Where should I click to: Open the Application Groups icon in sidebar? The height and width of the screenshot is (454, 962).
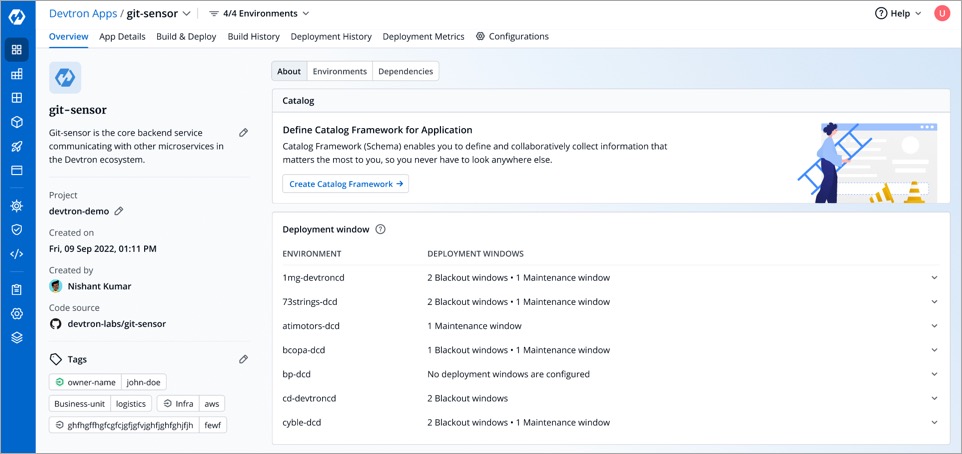click(x=17, y=74)
